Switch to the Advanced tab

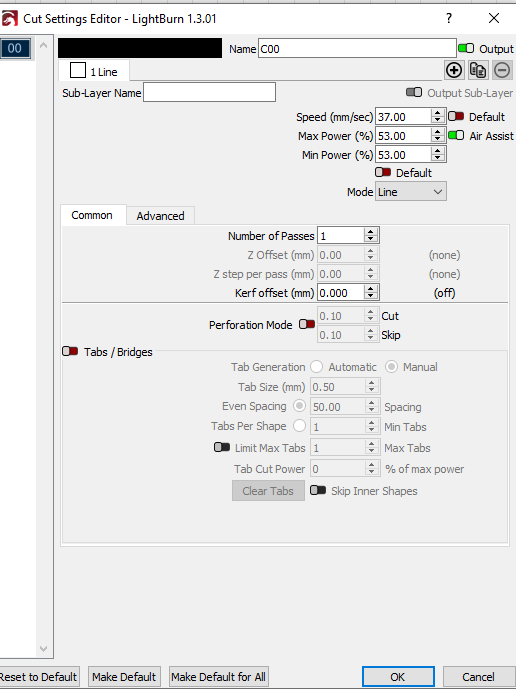click(x=160, y=216)
